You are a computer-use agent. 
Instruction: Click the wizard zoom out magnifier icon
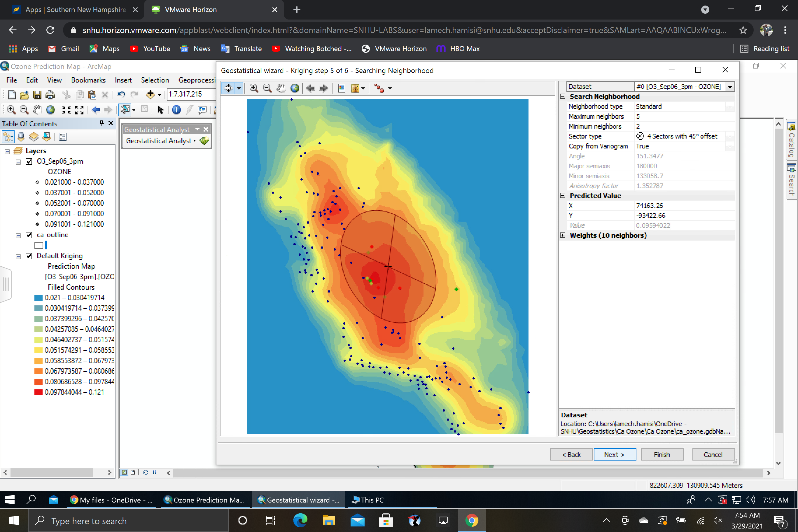coord(267,88)
